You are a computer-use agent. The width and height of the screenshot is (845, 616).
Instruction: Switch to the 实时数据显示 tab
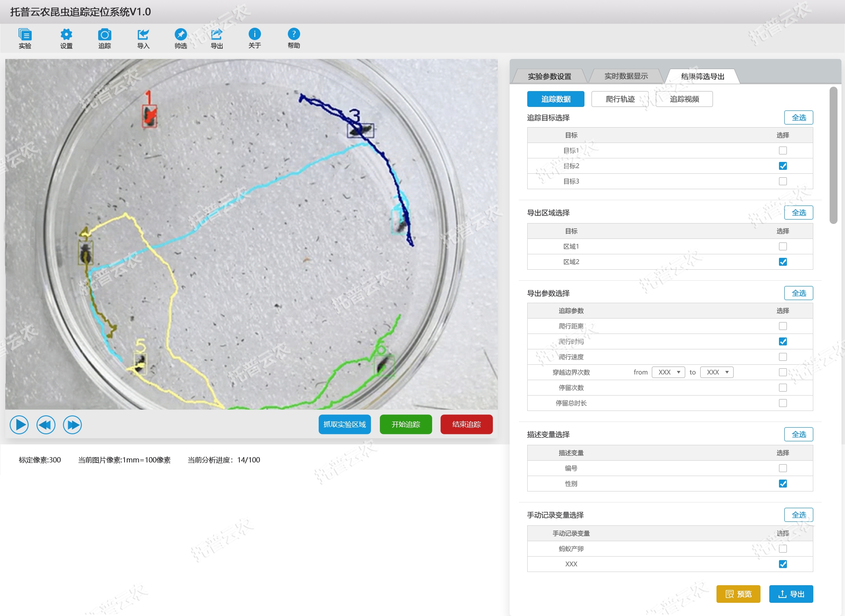pyautogui.click(x=626, y=76)
